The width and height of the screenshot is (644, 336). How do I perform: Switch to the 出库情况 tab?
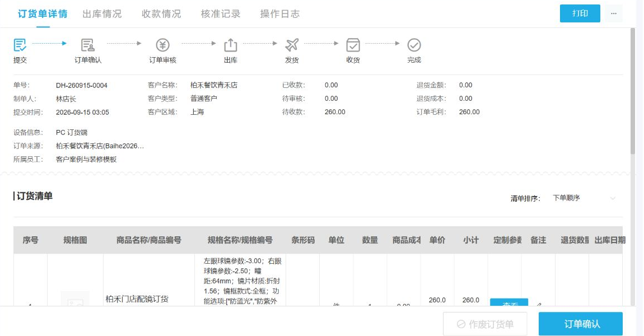tap(102, 13)
